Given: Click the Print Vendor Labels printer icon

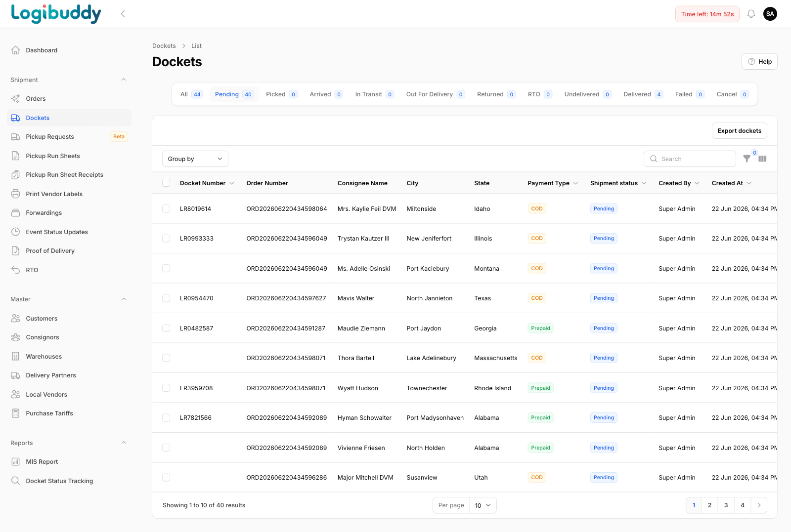Looking at the screenshot, I should click(16, 194).
